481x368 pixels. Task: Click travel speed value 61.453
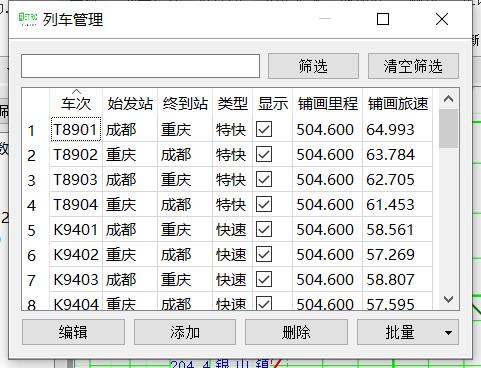pyautogui.click(x=390, y=204)
